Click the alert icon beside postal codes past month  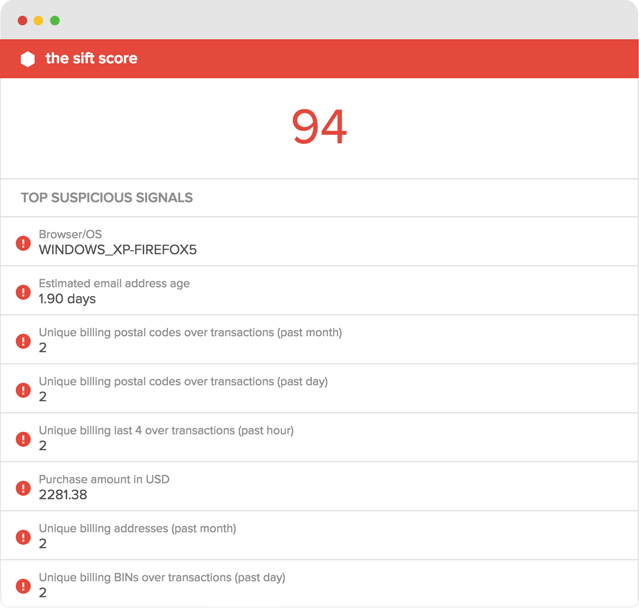[x=23, y=341]
